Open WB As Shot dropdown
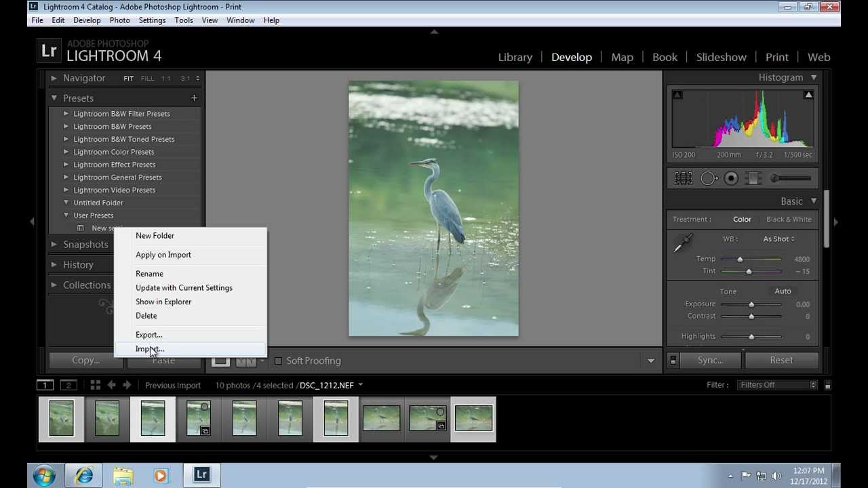This screenshot has height=488, width=868. 778,239
